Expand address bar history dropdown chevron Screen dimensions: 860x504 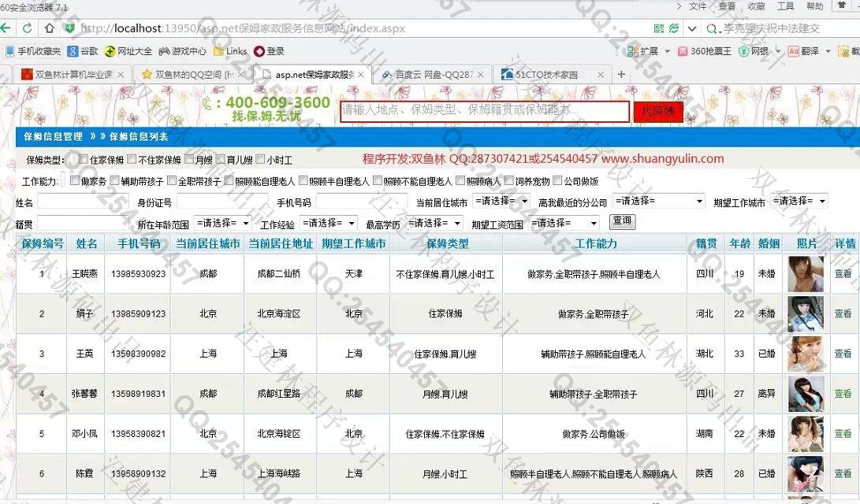692,28
